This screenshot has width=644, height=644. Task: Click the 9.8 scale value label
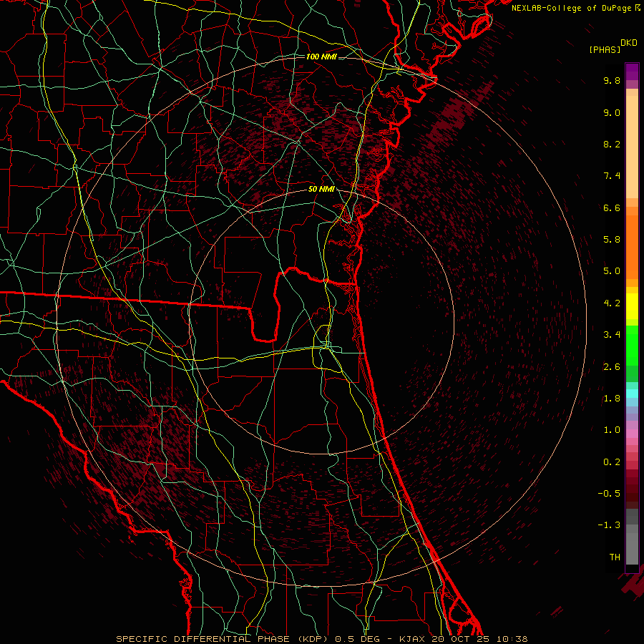tap(610, 81)
